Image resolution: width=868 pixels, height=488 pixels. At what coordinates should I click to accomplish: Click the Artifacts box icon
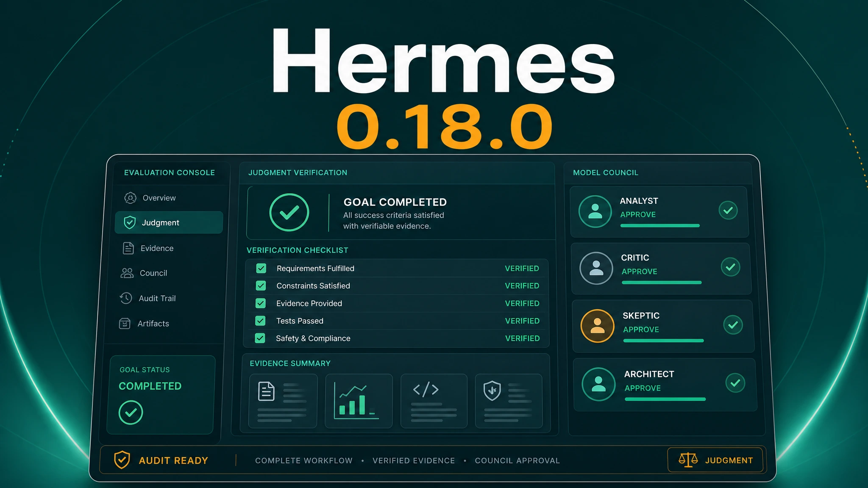pyautogui.click(x=125, y=324)
